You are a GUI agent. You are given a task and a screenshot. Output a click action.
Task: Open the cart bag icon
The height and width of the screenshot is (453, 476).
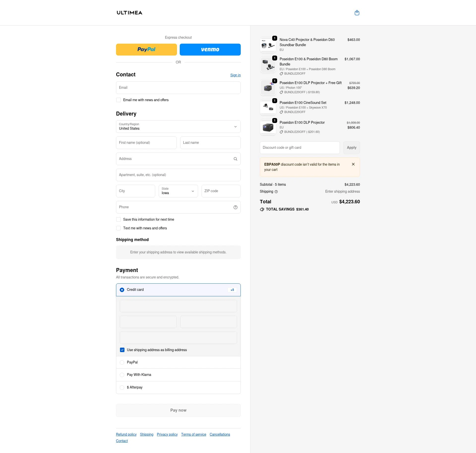point(357,12)
